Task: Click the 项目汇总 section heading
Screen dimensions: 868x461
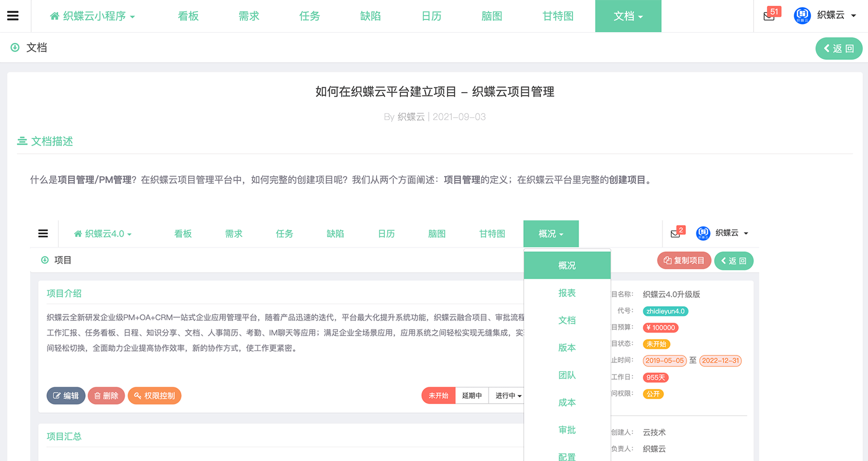Action: 64,436
